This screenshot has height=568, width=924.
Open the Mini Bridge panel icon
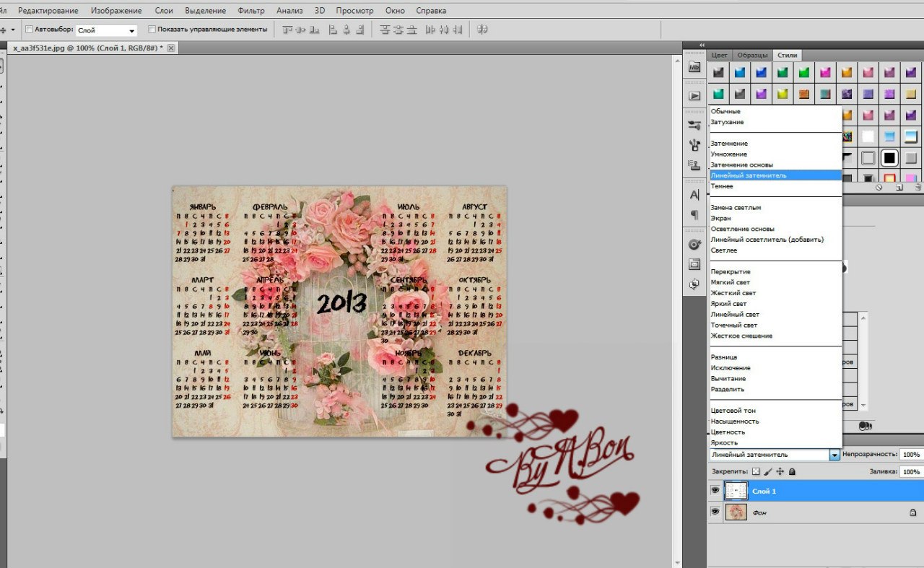click(x=694, y=67)
